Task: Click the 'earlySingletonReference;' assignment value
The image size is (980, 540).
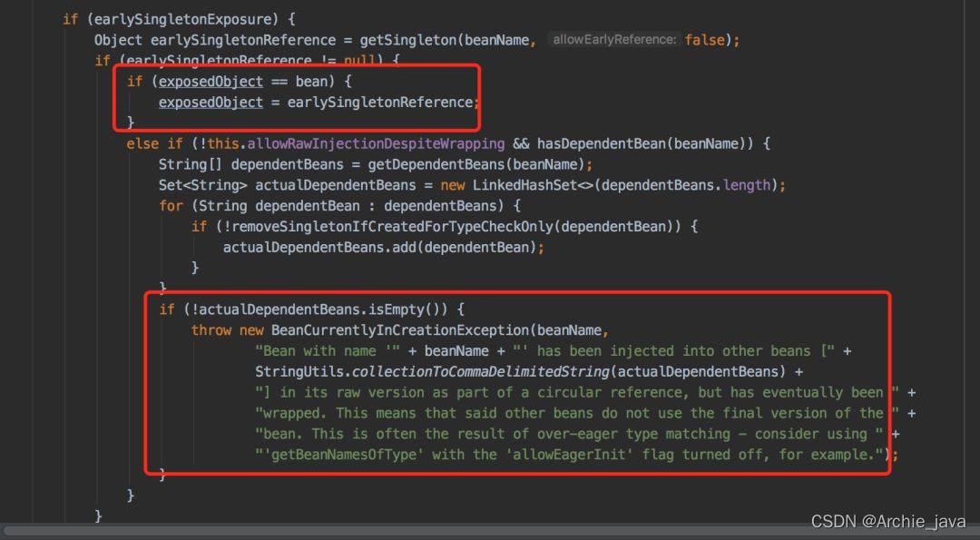Action: click(383, 102)
